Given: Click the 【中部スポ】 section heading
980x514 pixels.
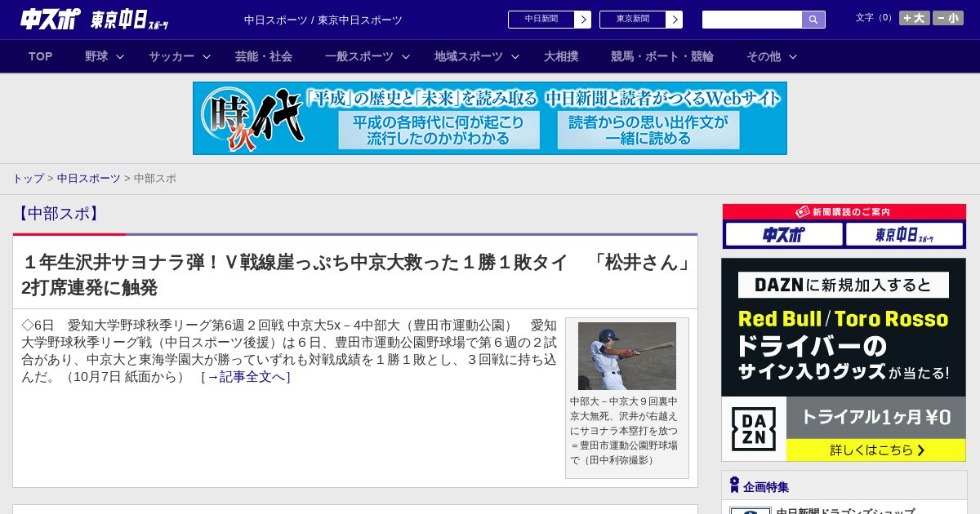Looking at the screenshot, I should pos(59,214).
